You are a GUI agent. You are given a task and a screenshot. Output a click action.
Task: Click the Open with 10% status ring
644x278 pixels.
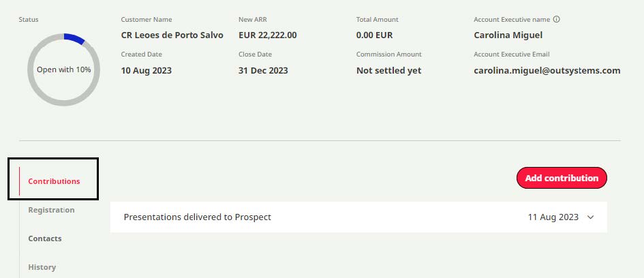click(63, 69)
